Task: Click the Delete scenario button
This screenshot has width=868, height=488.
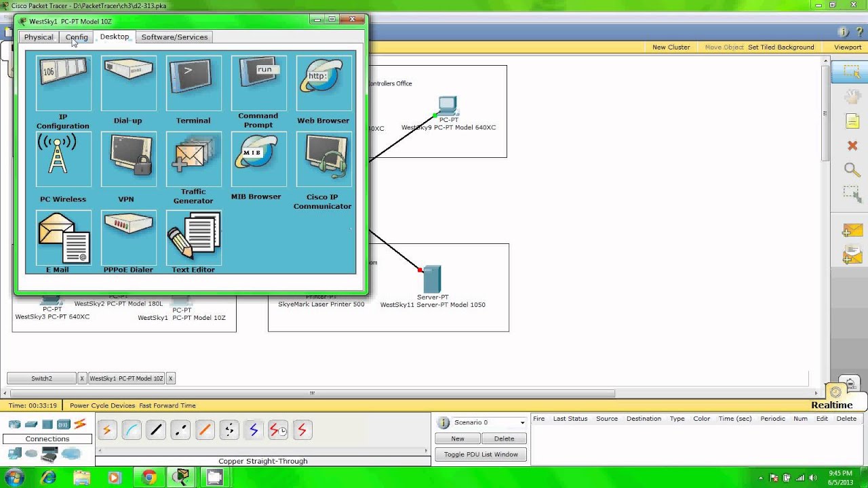Action: click(504, 439)
